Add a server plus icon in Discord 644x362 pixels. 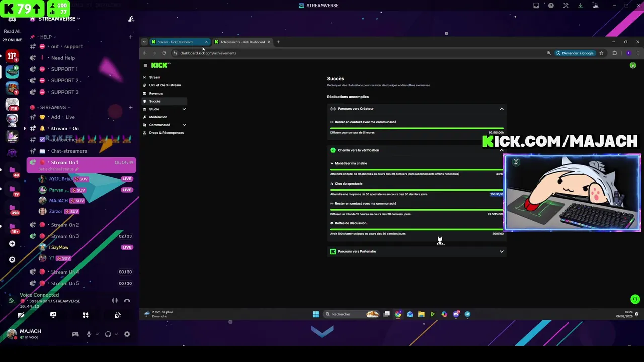(12, 244)
